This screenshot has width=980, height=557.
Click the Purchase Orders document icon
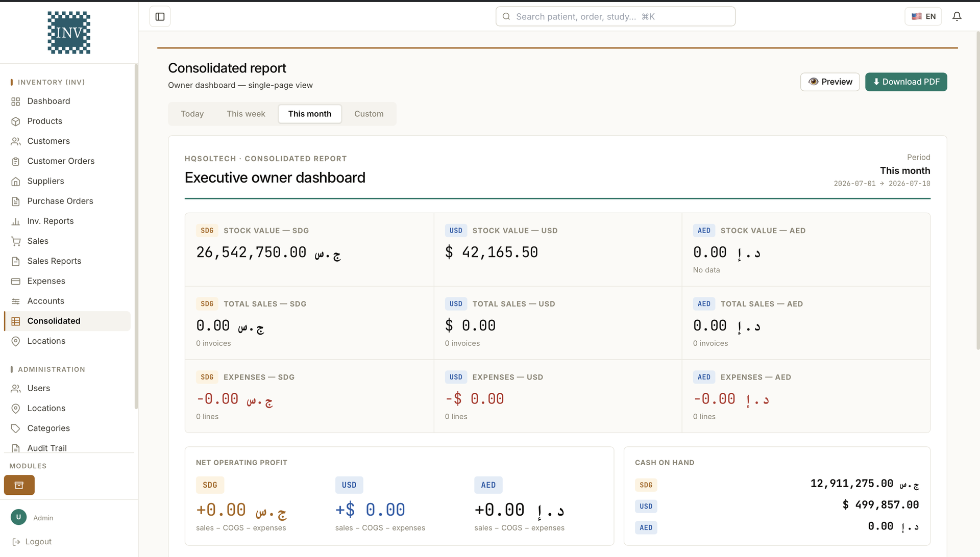(16, 201)
